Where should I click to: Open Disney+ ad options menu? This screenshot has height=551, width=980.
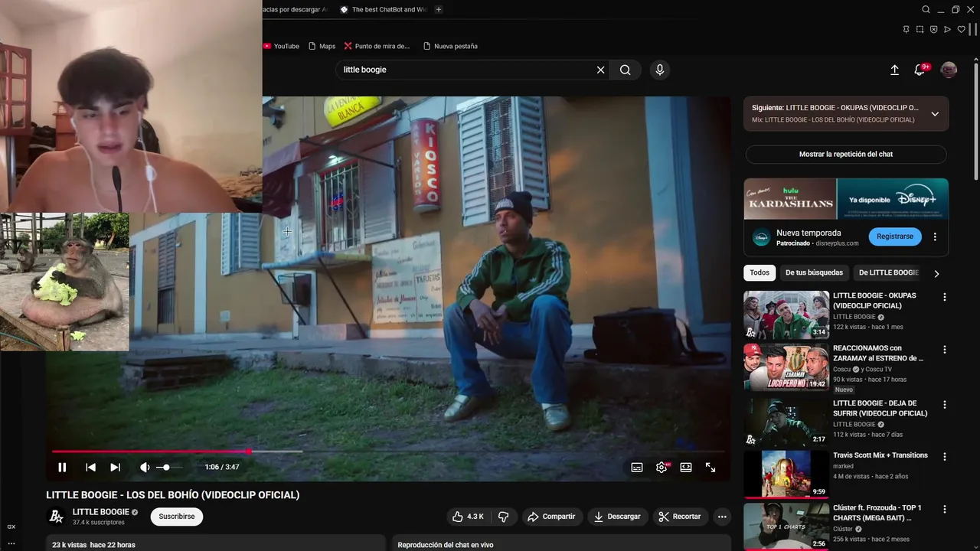[x=935, y=237]
